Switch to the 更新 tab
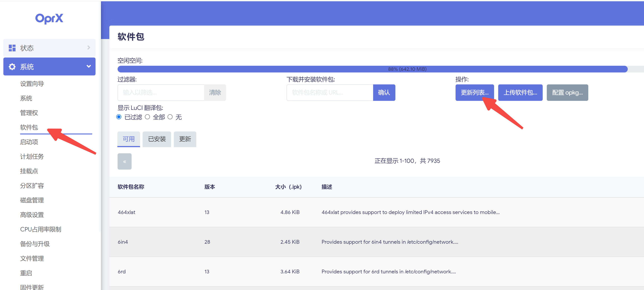The width and height of the screenshot is (644, 290). point(185,139)
